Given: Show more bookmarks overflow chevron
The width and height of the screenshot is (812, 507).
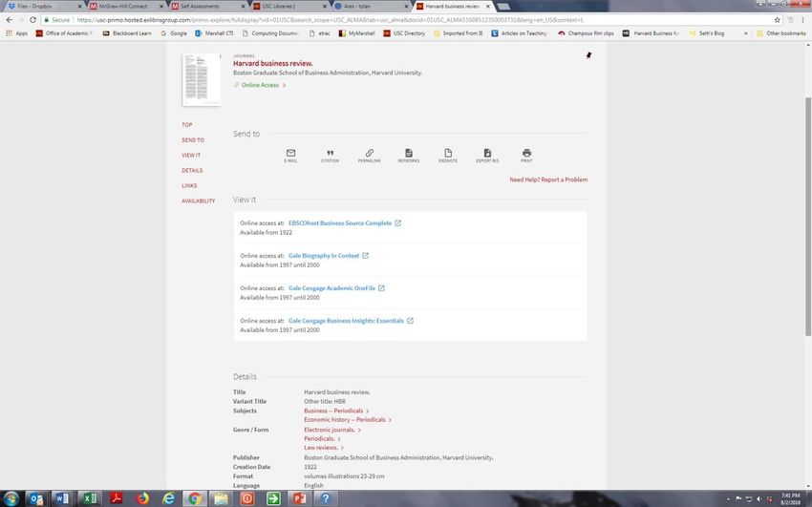Looking at the screenshot, I should [746, 33].
